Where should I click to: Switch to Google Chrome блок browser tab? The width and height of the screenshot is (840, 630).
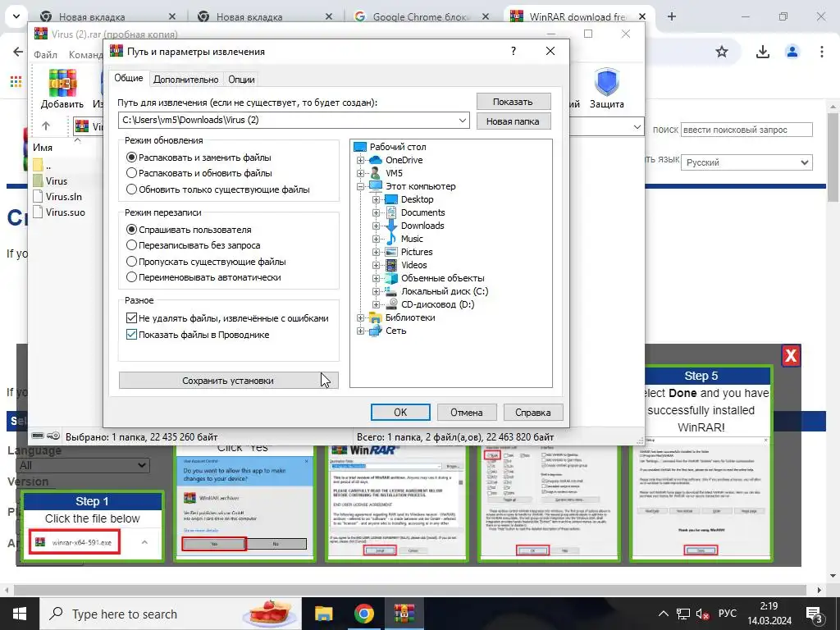click(422, 16)
